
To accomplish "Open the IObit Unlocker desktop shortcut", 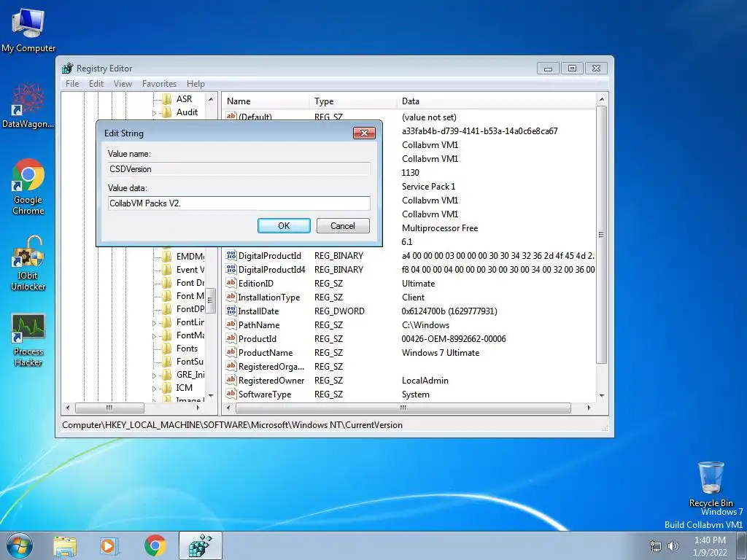I will pyautogui.click(x=28, y=262).
